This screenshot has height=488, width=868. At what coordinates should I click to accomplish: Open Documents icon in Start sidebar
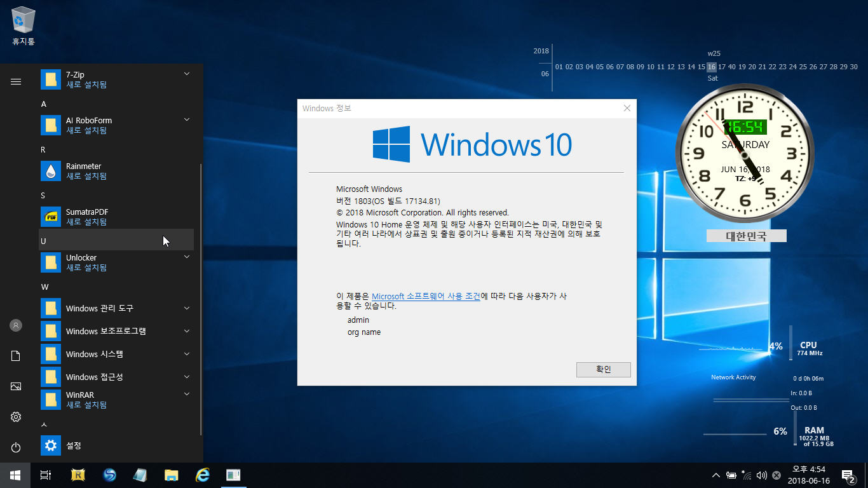tap(16, 356)
